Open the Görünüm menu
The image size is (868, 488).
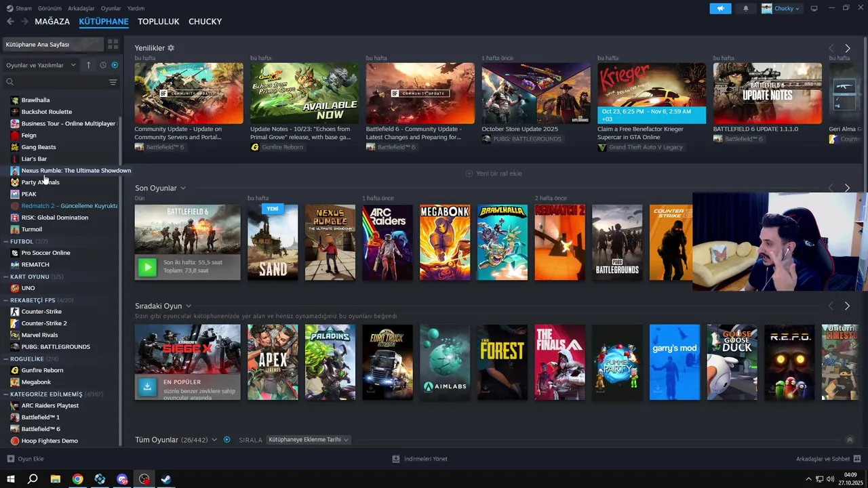pyautogui.click(x=50, y=8)
